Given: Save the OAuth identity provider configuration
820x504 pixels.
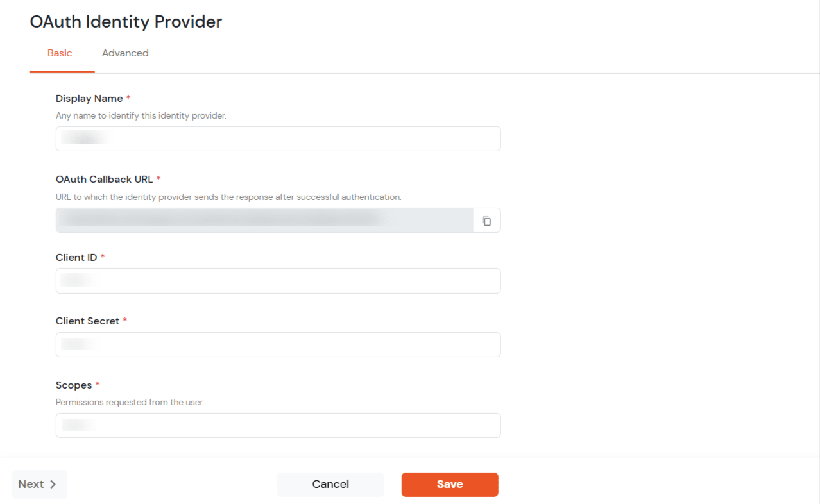Looking at the screenshot, I should (x=449, y=484).
